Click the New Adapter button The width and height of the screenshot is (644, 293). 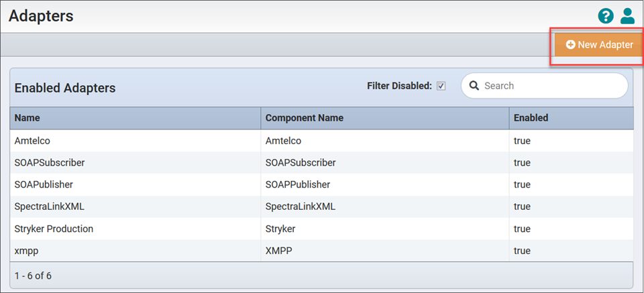pos(598,45)
